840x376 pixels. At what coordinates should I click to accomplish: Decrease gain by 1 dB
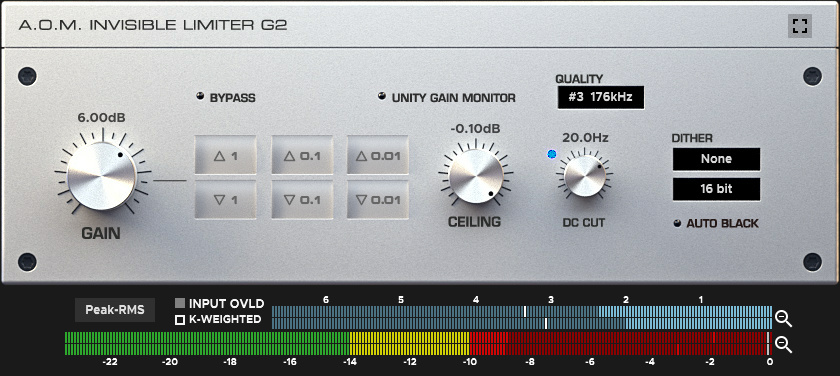coord(225,200)
